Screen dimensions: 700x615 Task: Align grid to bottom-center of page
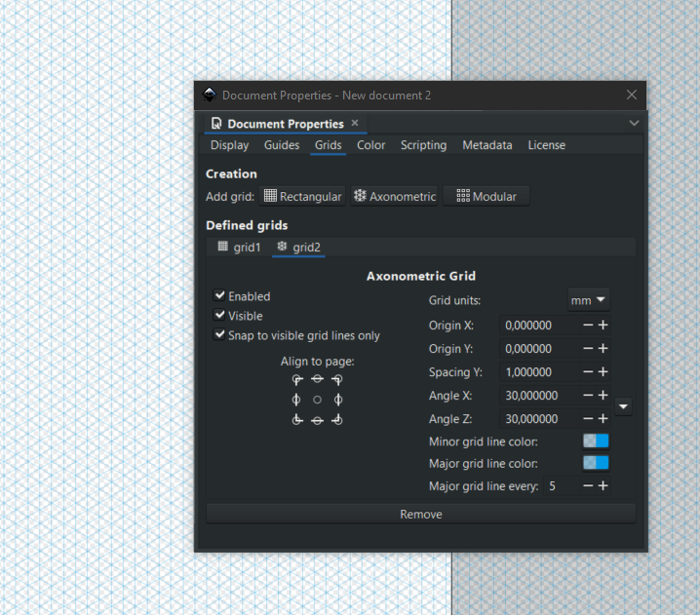coord(318,420)
